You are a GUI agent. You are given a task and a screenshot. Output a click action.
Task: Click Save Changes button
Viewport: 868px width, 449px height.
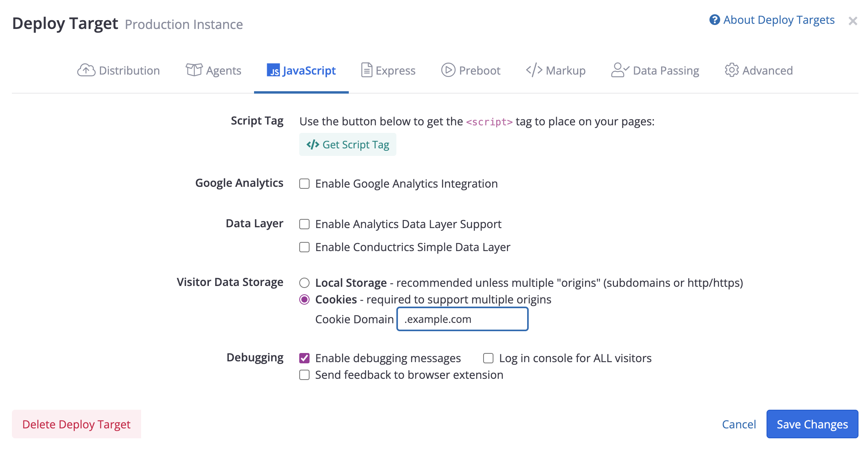coord(812,424)
